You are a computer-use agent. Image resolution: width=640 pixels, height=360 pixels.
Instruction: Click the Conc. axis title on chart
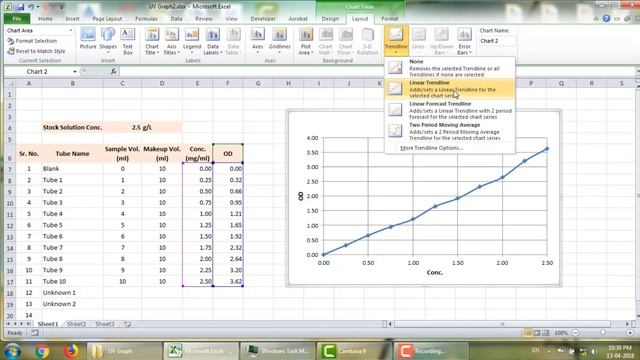click(435, 272)
